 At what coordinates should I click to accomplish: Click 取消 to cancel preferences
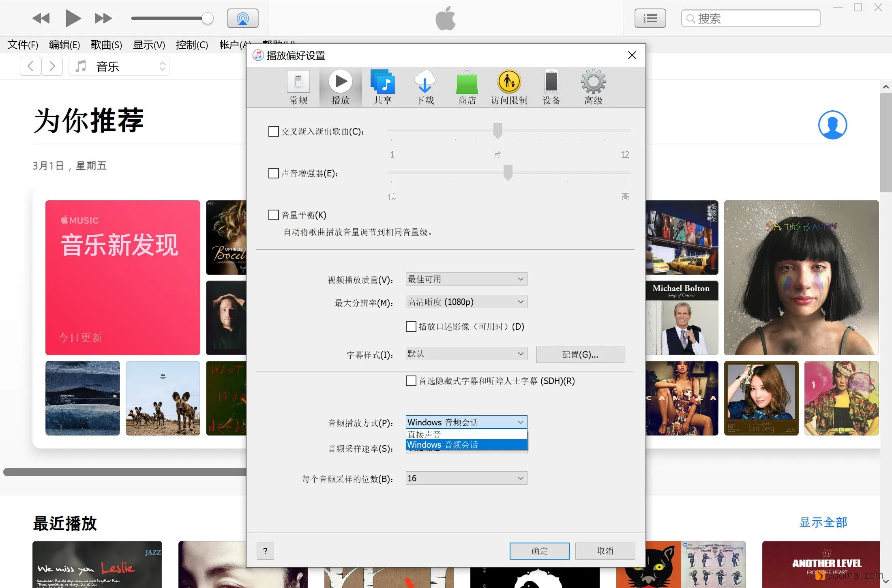tap(605, 551)
